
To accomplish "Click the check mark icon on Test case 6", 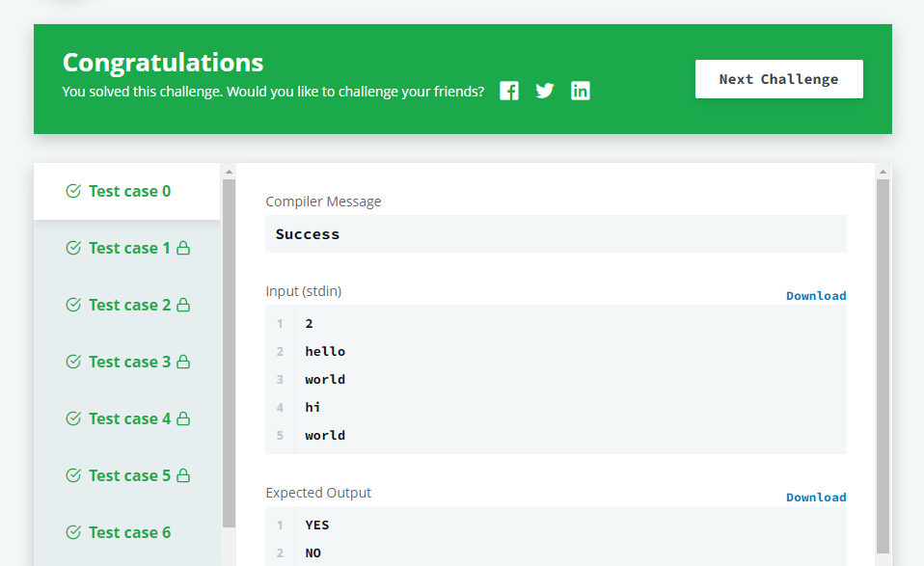I will tap(73, 532).
